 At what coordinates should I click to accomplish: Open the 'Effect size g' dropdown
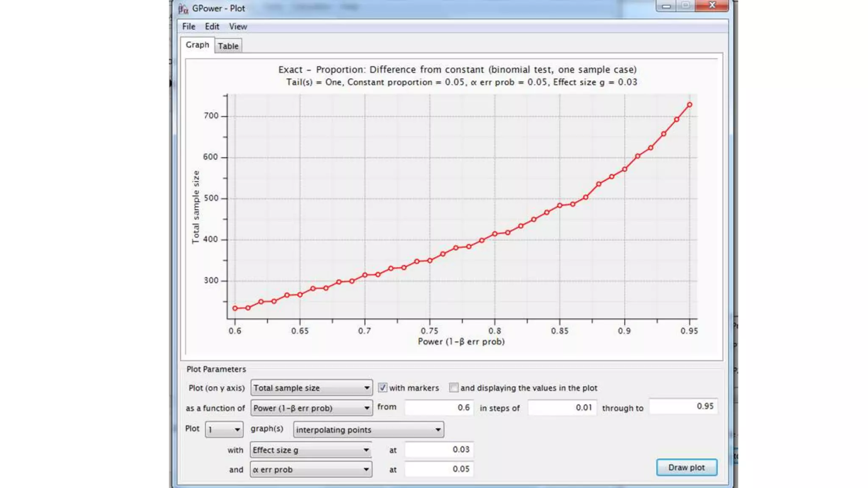coord(311,450)
